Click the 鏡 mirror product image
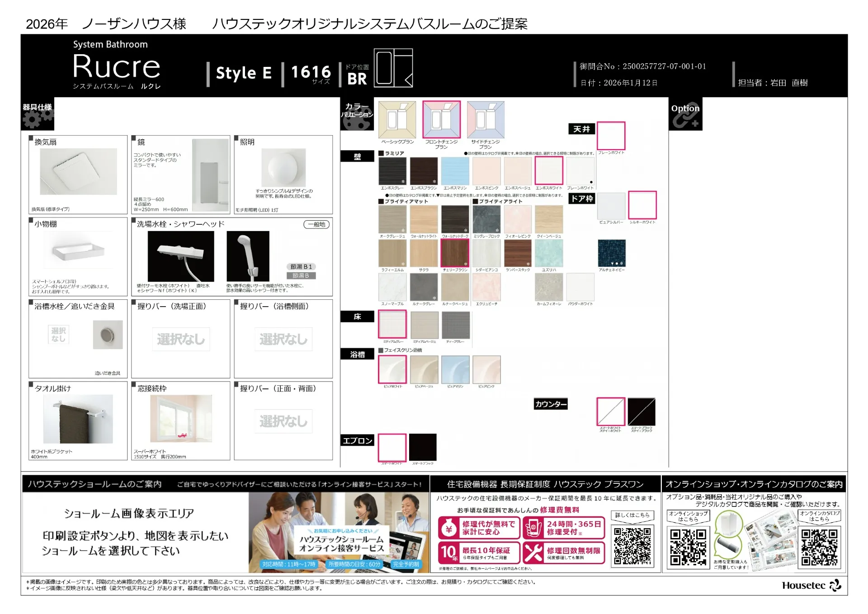Viewport: 868px width, 614px height. [210, 175]
